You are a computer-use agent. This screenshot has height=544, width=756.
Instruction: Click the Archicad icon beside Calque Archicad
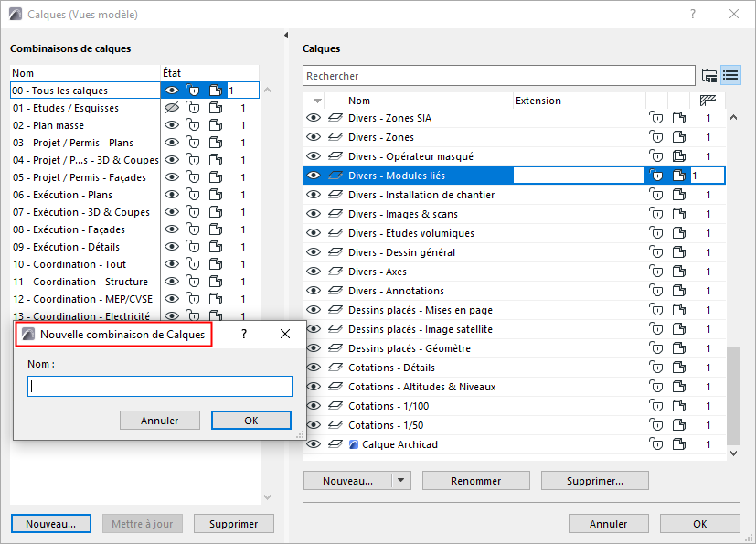pyautogui.click(x=355, y=444)
